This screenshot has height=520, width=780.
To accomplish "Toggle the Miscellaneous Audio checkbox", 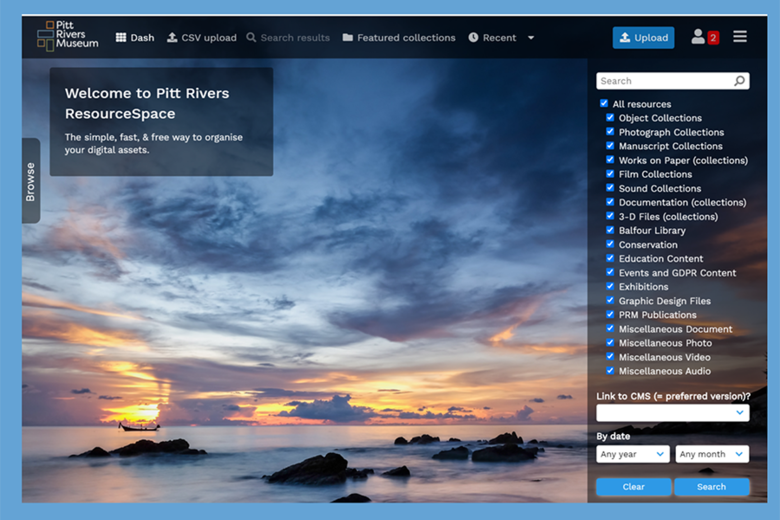I will point(610,370).
